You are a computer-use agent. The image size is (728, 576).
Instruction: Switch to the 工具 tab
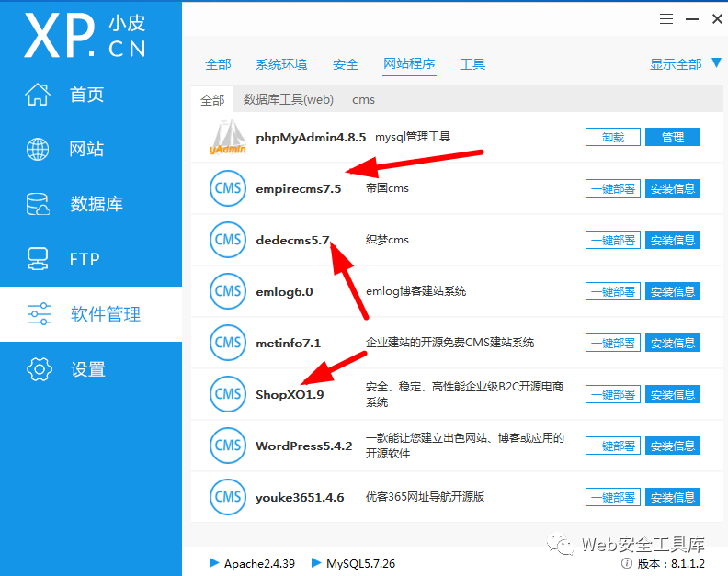(472, 64)
